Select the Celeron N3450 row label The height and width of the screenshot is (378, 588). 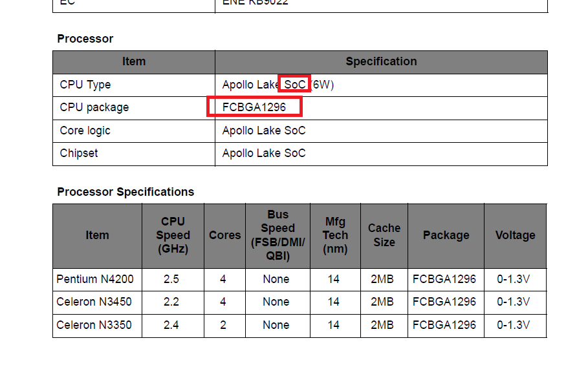(x=94, y=302)
